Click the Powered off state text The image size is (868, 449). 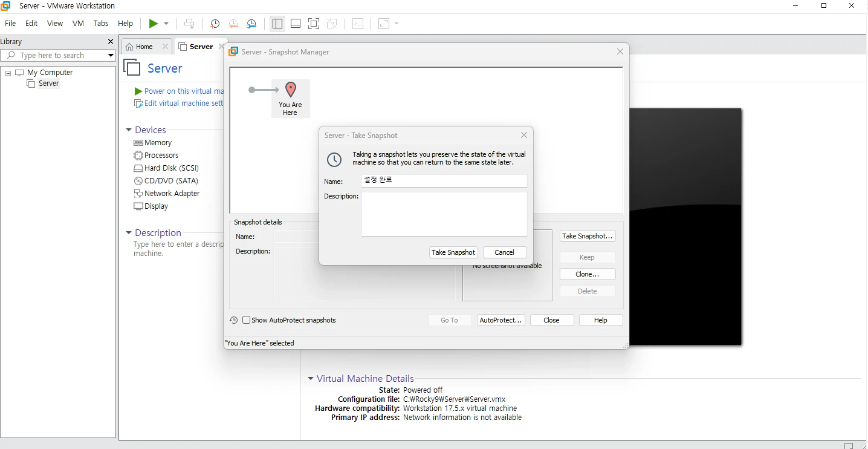[x=423, y=390]
